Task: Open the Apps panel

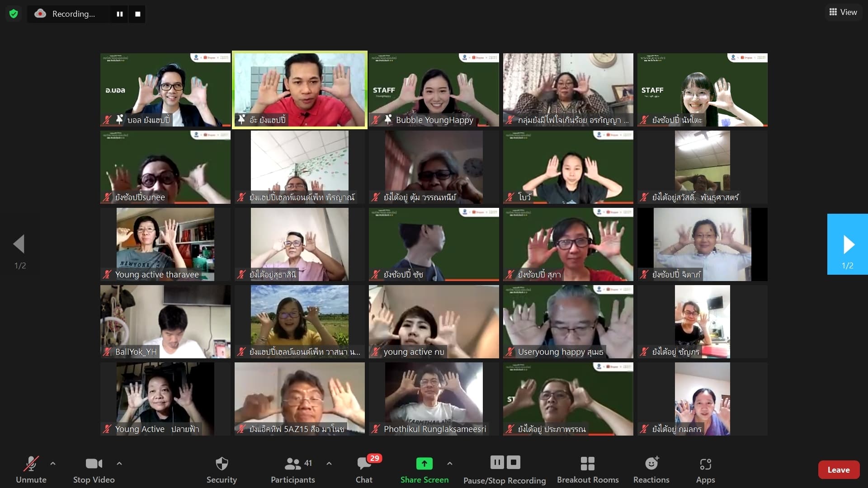Action: click(x=705, y=470)
